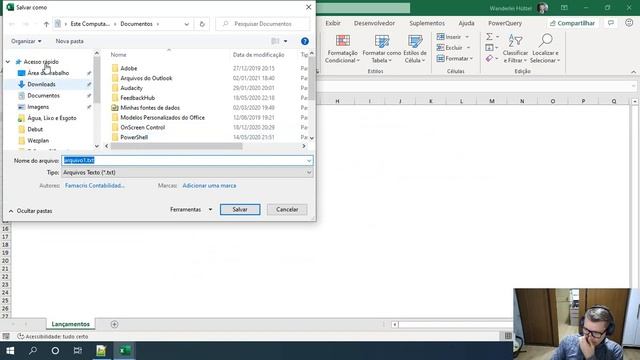
Task: Collapse the Acesso rápido tree node
Action: click(x=8, y=62)
